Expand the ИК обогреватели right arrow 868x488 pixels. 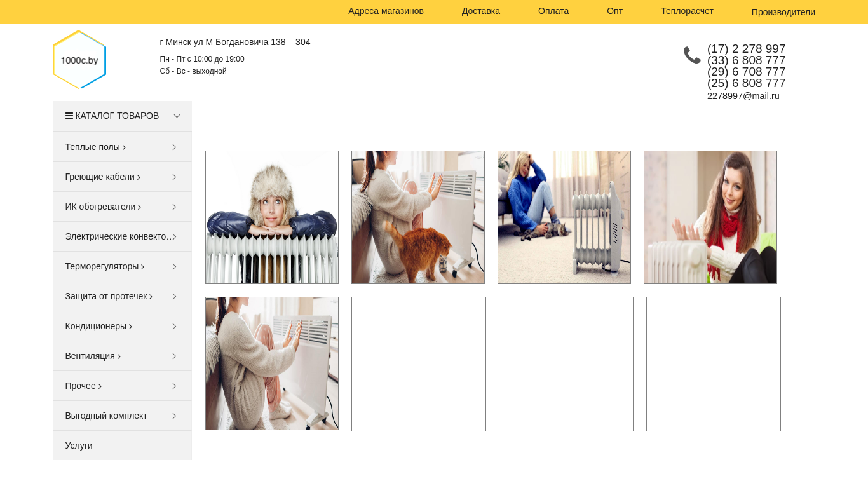pyautogui.click(x=174, y=207)
